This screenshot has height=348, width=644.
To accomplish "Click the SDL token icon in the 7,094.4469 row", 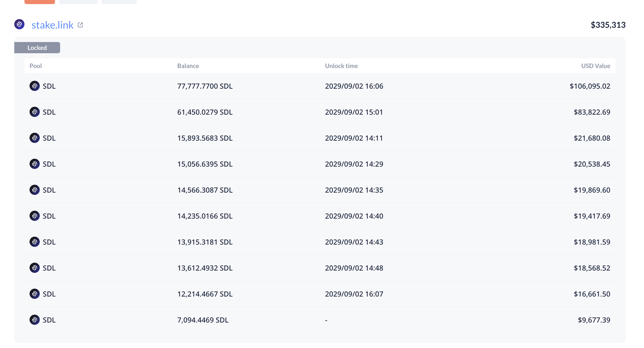I will 35,320.
